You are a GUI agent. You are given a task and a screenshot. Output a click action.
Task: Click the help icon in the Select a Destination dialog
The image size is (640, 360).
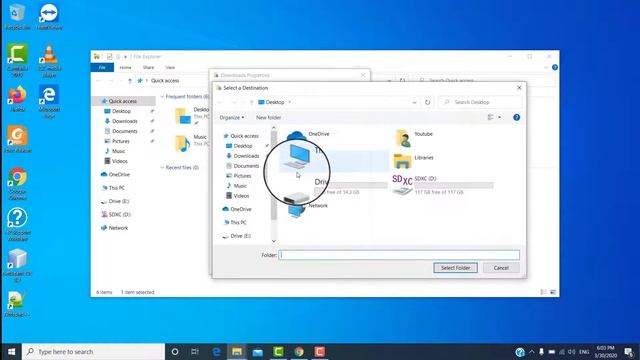point(516,117)
